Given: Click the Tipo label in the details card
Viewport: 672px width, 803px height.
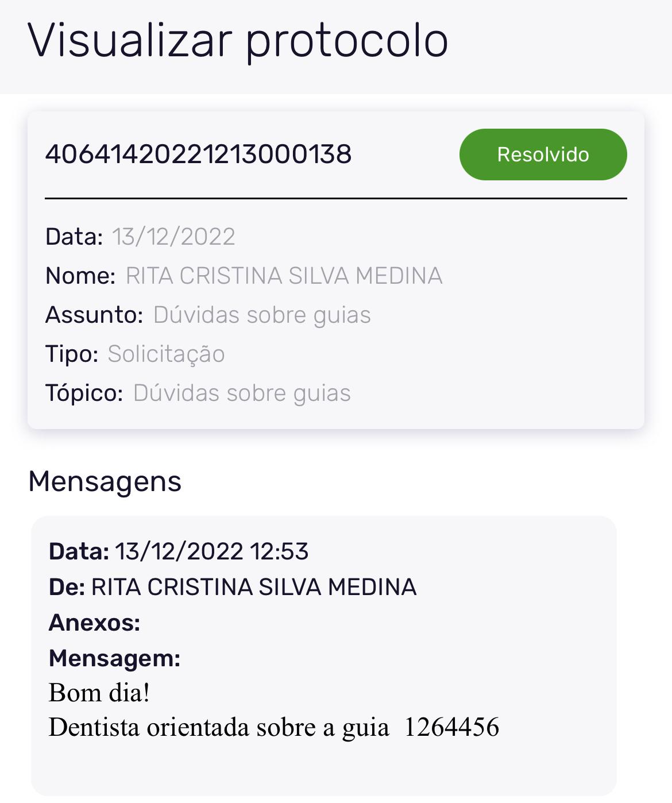Looking at the screenshot, I should click(x=72, y=354).
